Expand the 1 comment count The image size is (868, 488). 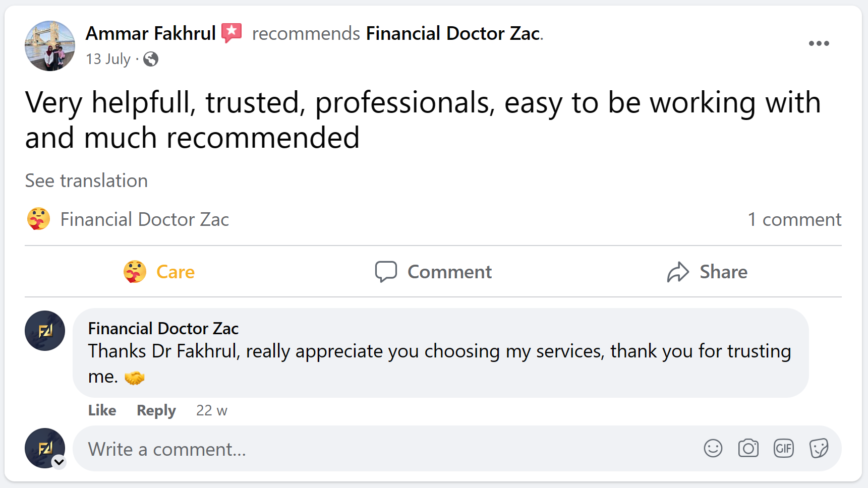[794, 219]
